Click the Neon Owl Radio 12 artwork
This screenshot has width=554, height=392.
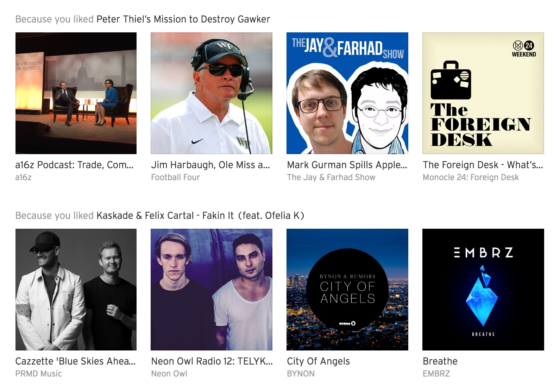click(x=212, y=290)
